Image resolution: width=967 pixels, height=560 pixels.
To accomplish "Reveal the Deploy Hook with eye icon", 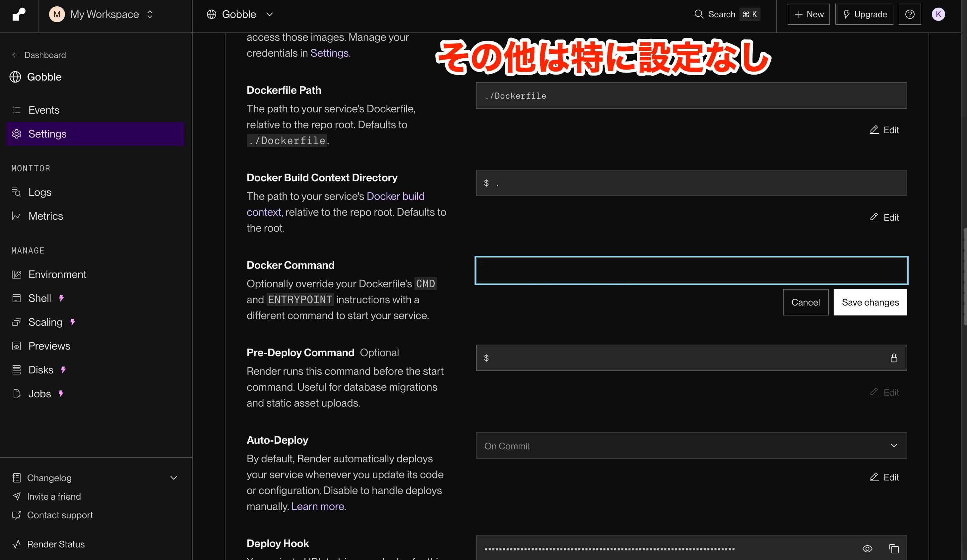I will [867, 548].
